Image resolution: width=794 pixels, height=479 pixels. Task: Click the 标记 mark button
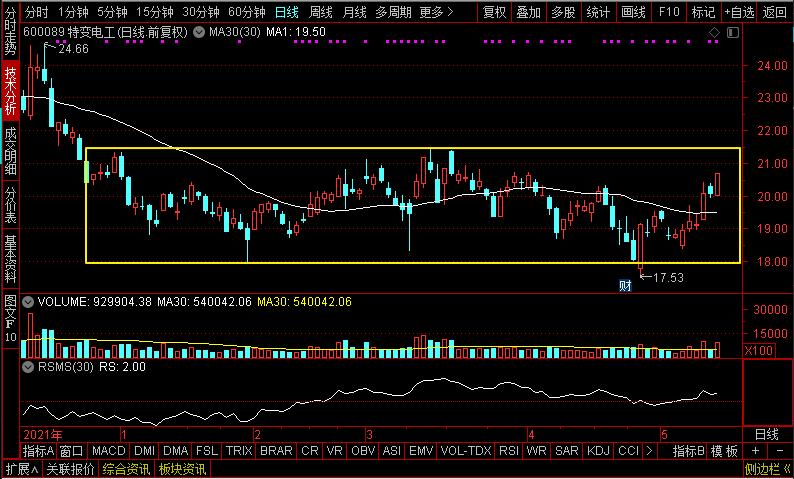pyautogui.click(x=703, y=12)
